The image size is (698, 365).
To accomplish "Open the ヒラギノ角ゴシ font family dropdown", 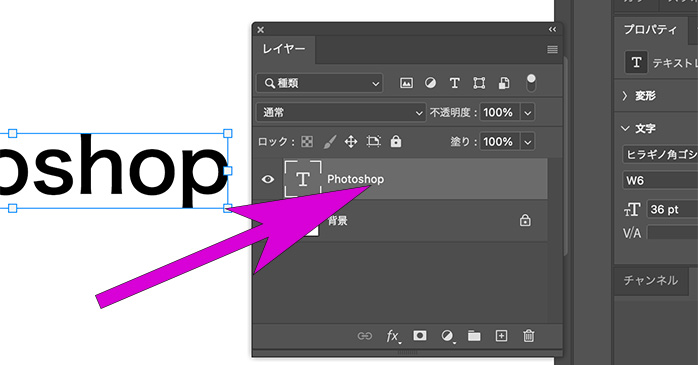I will click(x=660, y=154).
